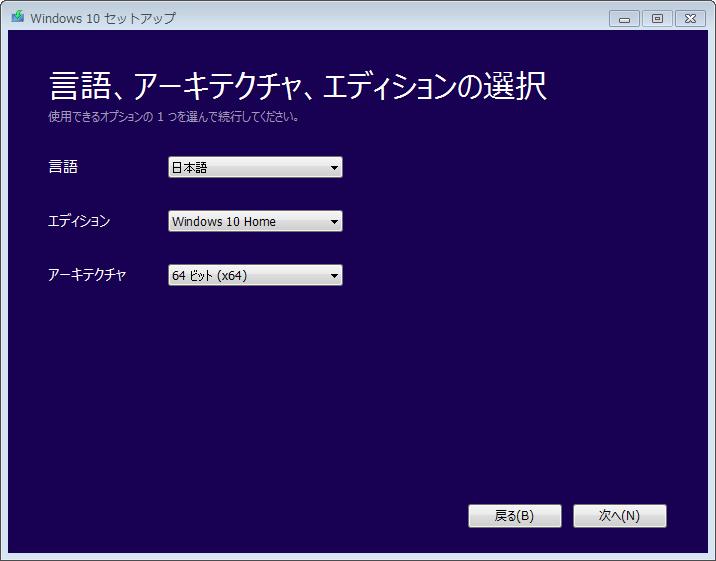The height and width of the screenshot is (561, 716).
Task: Click the 言語 label
Action: tap(63, 167)
